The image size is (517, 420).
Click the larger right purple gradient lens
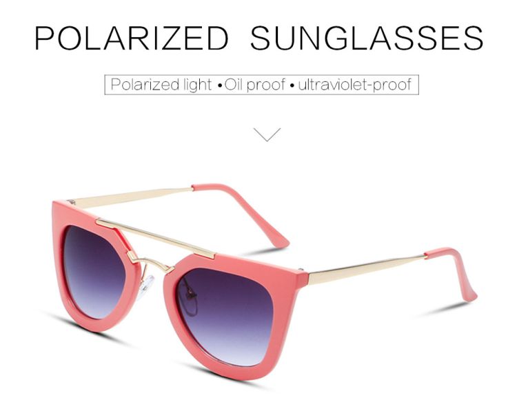227,317
